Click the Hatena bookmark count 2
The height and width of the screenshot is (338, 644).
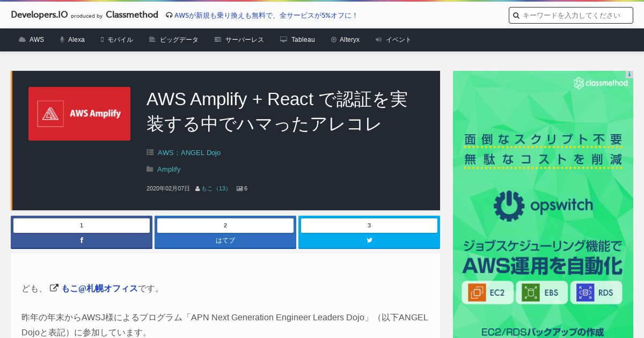coord(225,225)
